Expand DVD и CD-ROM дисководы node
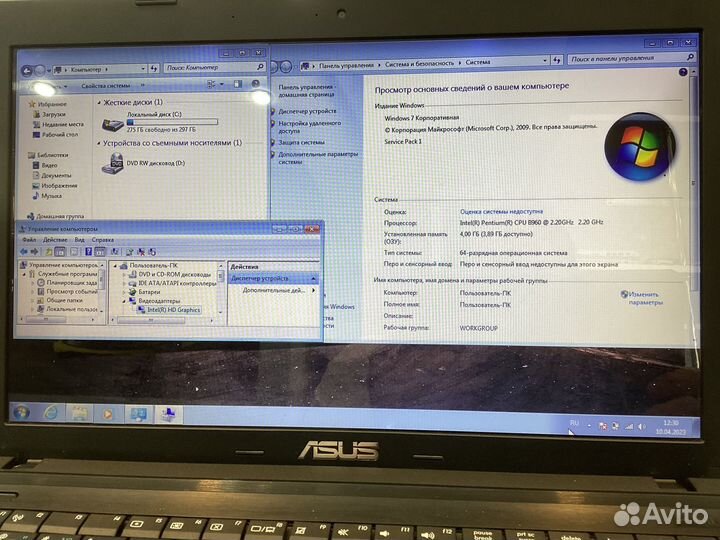 [x=124, y=275]
